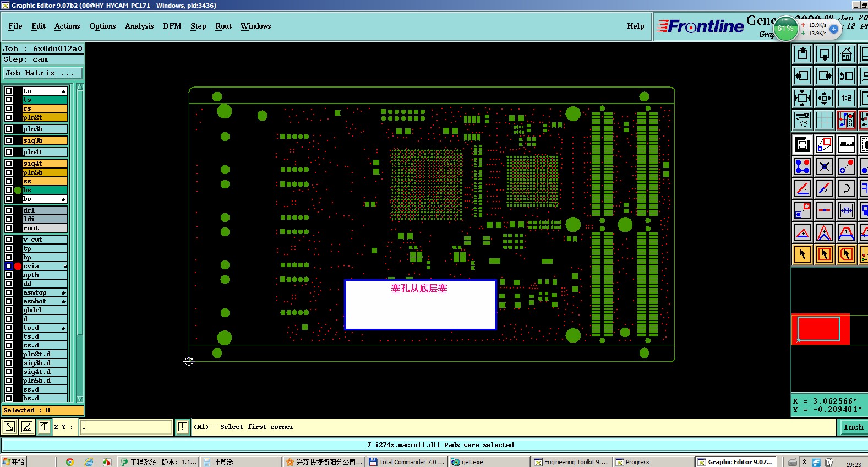
Task: Select the copy feature squares tool
Action: point(803,210)
